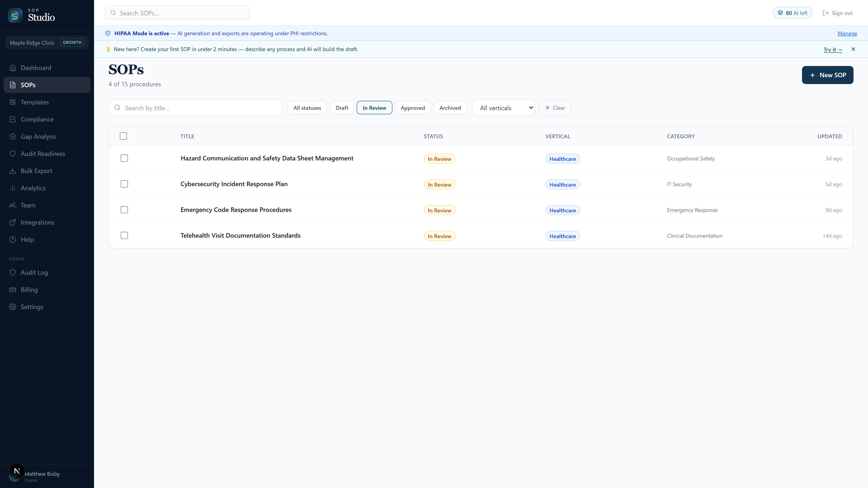Open Gap Analysis from the sidebar
This screenshot has height=488, width=868.
click(38, 136)
